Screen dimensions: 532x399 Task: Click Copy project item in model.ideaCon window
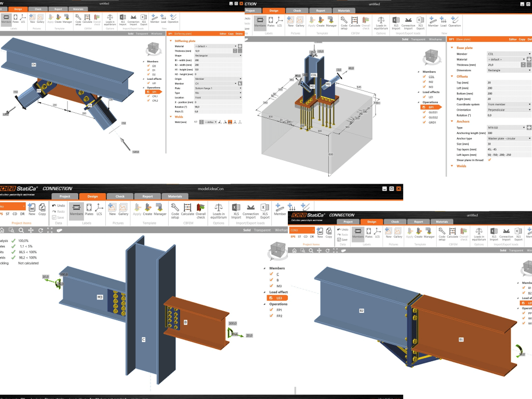tap(42, 209)
